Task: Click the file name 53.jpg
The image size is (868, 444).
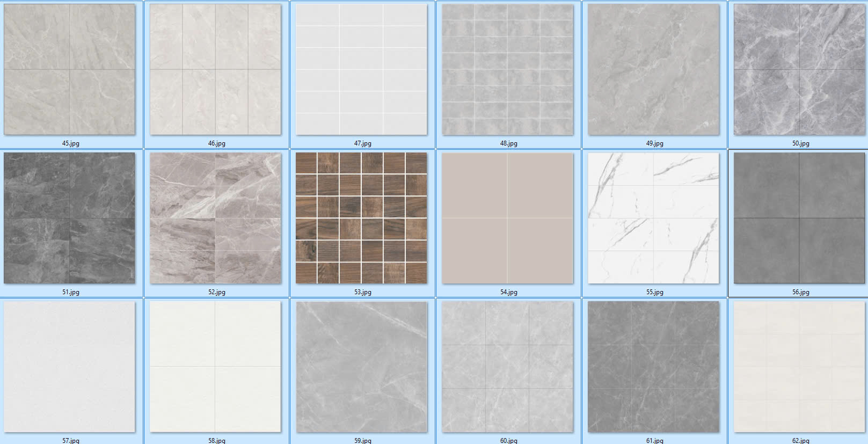Action: (x=363, y=292)
